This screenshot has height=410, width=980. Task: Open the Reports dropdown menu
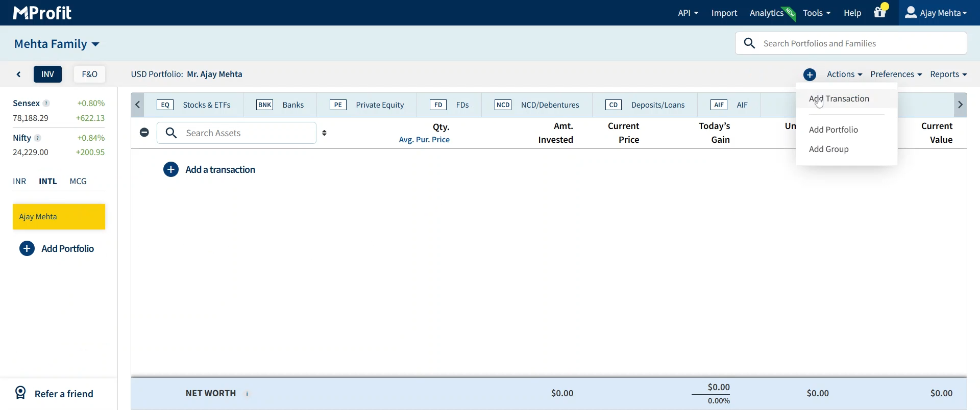tap(948, 74)
